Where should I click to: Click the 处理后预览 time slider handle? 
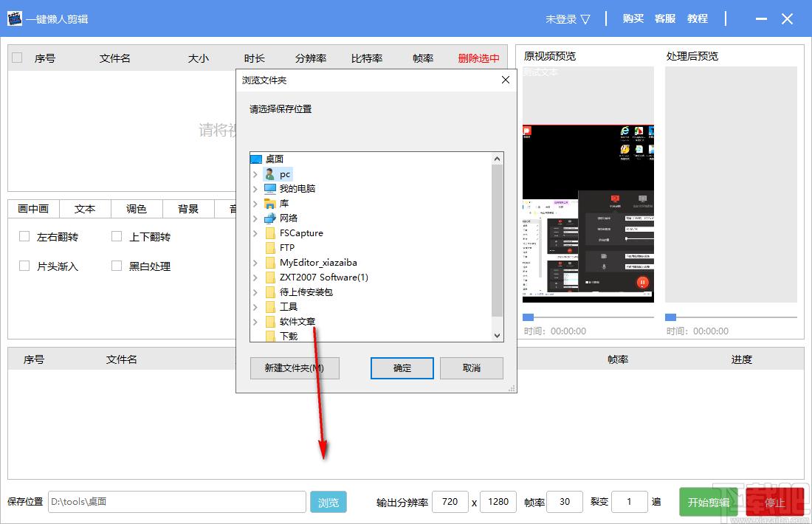coord(670,317)
